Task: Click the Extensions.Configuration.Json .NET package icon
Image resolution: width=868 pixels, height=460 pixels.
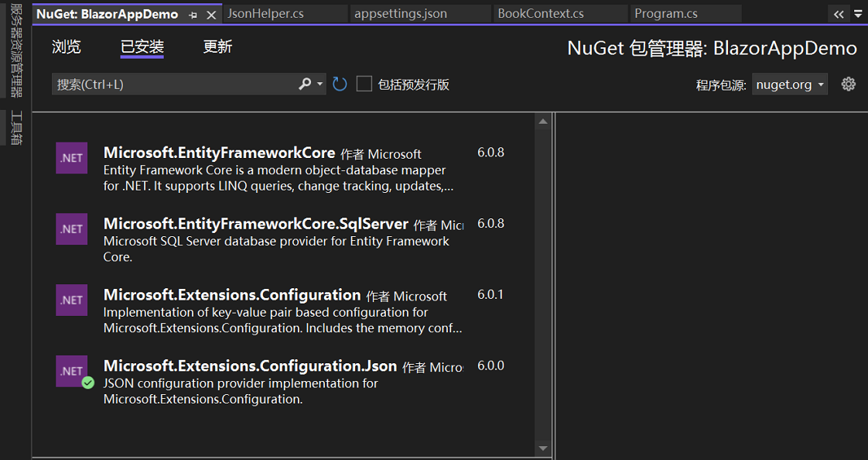Action: (71, 371)
